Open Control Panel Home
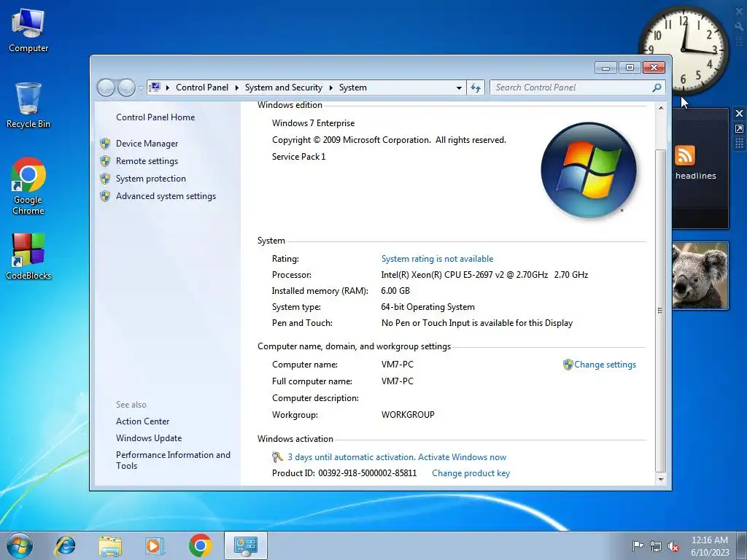Screen dimensions: 747x560 point(155,117)
